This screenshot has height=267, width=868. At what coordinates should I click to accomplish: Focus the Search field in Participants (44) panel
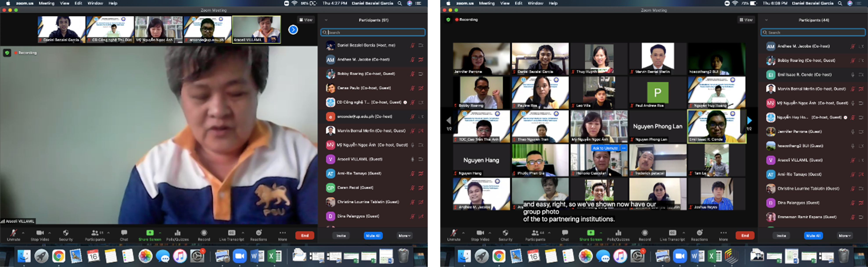[813, 32]
